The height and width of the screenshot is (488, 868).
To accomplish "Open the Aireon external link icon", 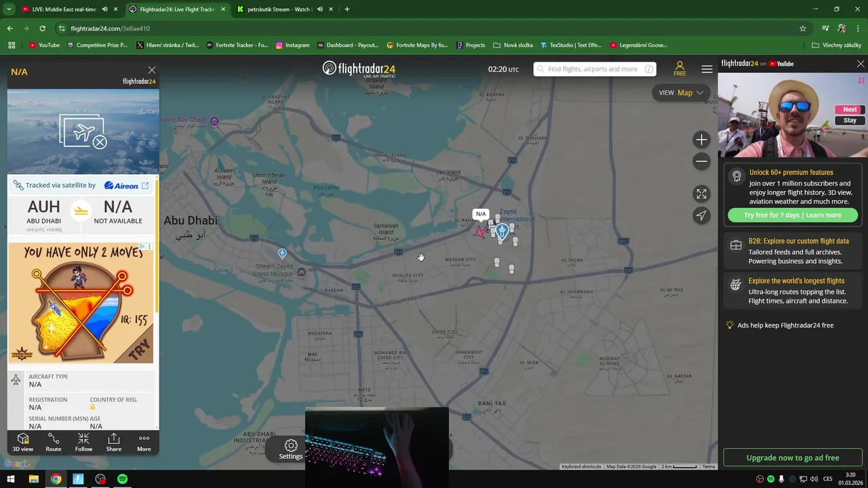I will tap(145, 185).
